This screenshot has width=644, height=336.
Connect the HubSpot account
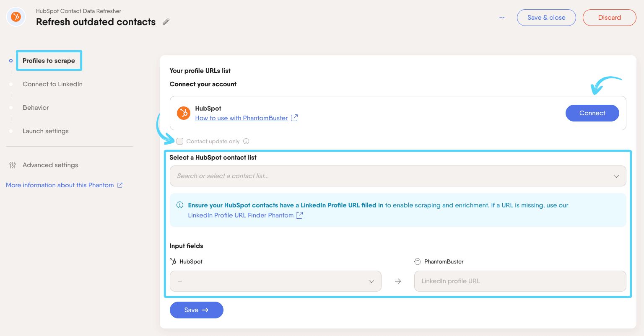(x=592, y=113)
